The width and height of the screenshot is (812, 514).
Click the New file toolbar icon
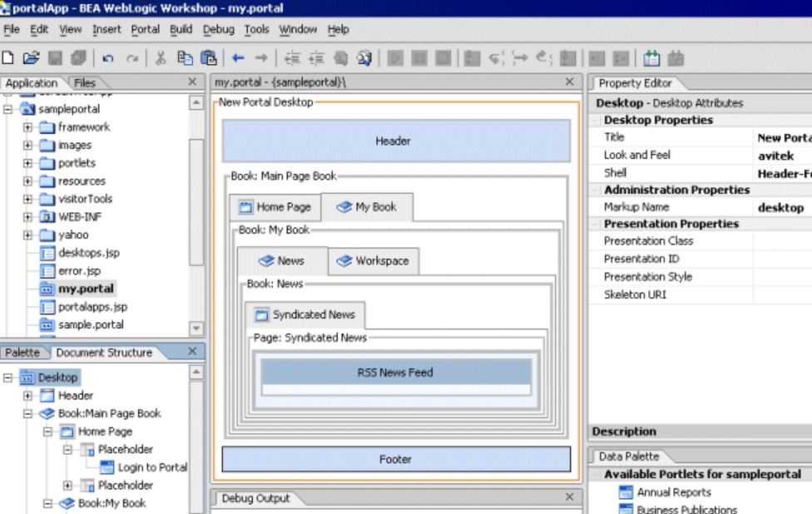(x=8, y=58)
